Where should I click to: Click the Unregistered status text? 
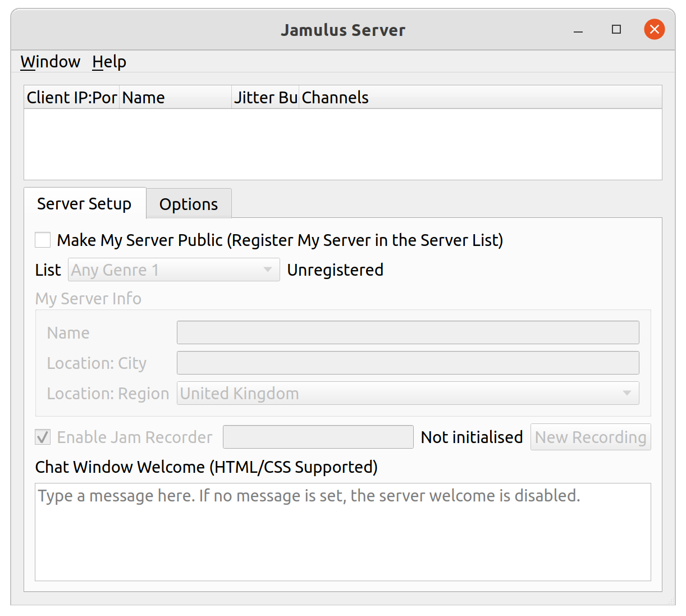pyautogui.click(x=335, y=270)
